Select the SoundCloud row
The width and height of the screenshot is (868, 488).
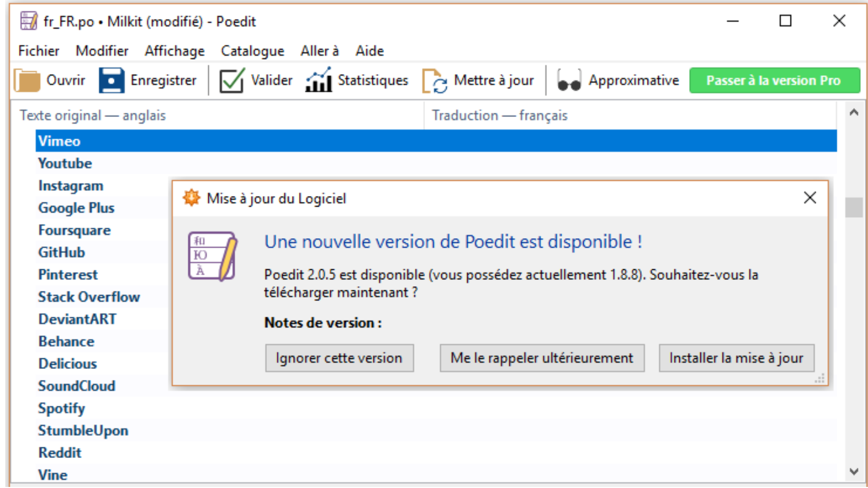(x=102, y=386)
